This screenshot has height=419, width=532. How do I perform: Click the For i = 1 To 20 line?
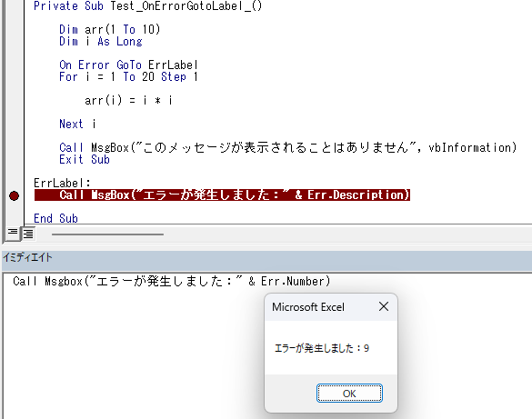click(x=128, y=76)
